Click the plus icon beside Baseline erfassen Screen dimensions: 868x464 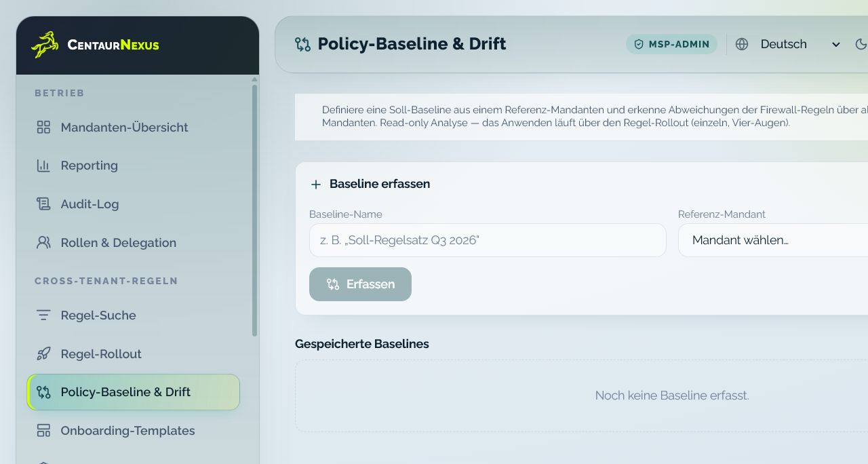click(315, 185)
